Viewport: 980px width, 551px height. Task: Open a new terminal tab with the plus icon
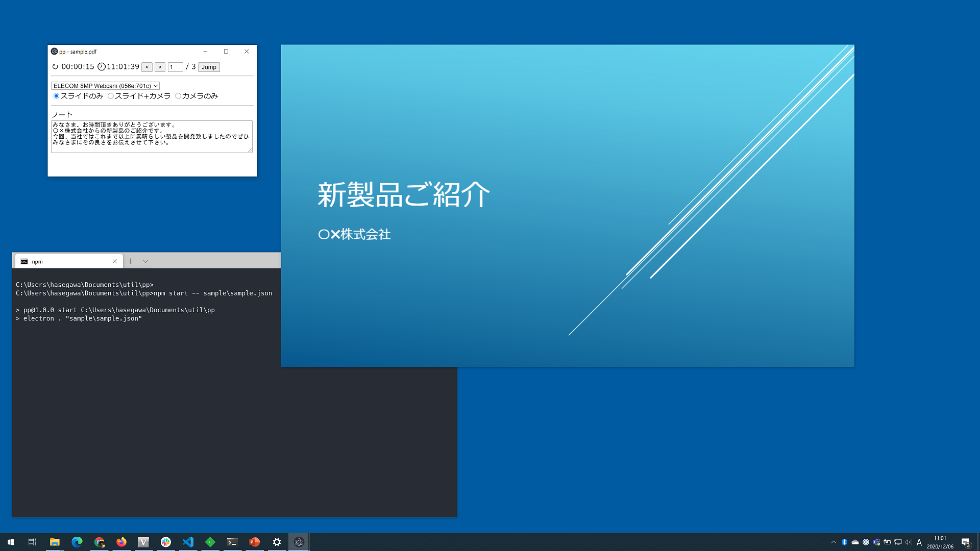pyautogui.click(x=131, y=261)
